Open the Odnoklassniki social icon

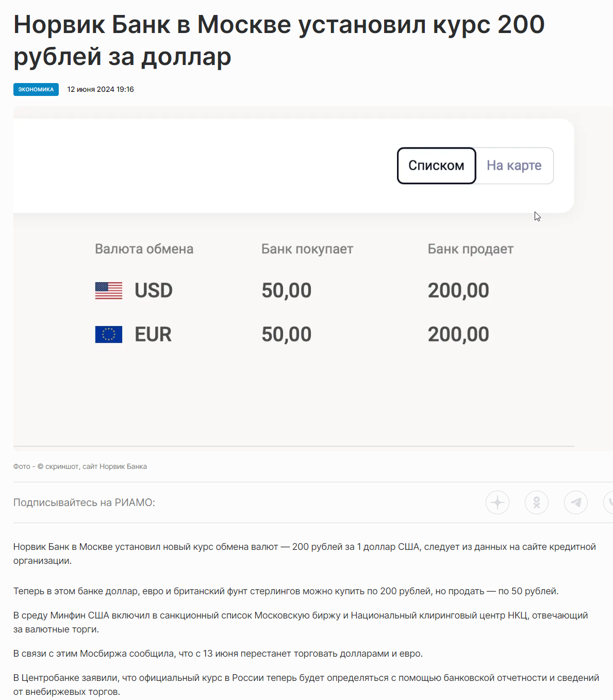[537, 502]
